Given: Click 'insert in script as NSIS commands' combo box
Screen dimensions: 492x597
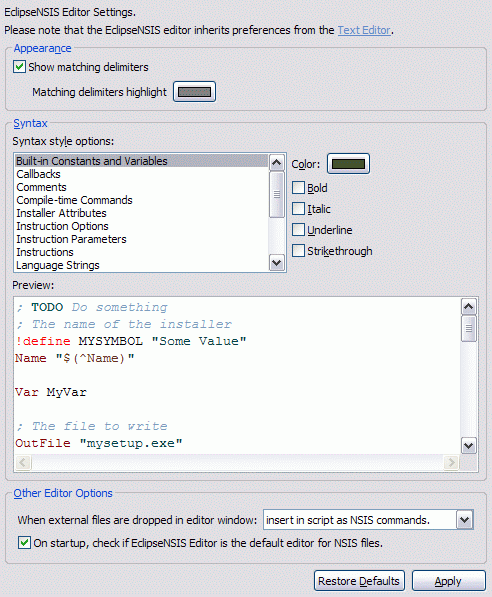Looking at the screenshot, I should (368, 520).
